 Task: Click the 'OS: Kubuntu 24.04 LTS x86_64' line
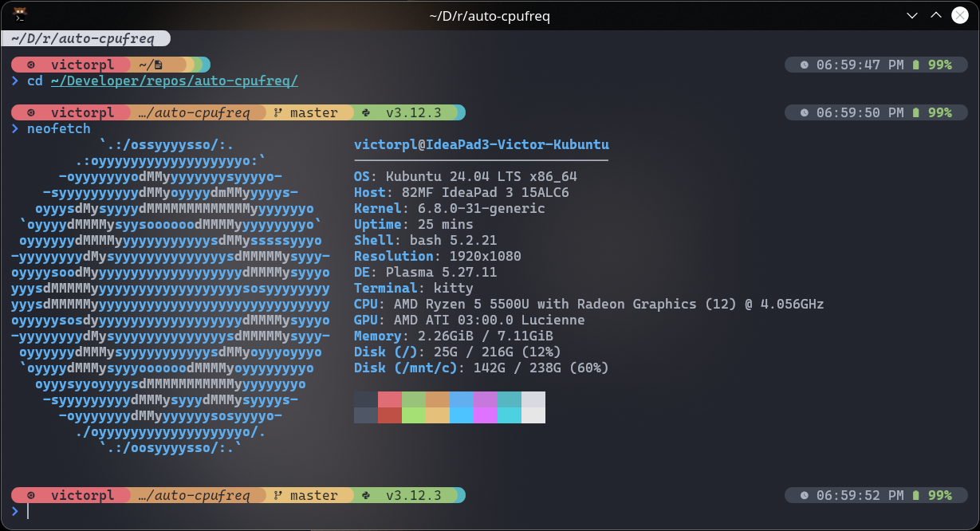pyautogui.click(x=466, y=176)
